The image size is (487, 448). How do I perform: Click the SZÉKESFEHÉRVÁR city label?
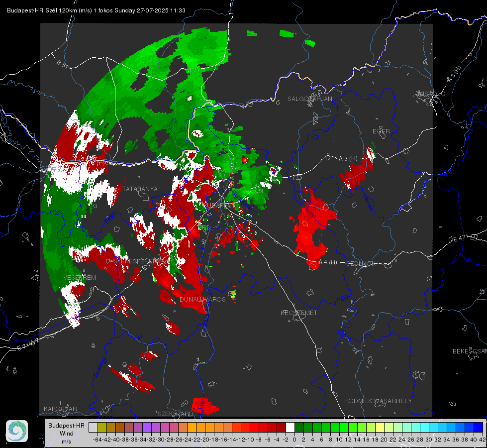coord(141,261)
